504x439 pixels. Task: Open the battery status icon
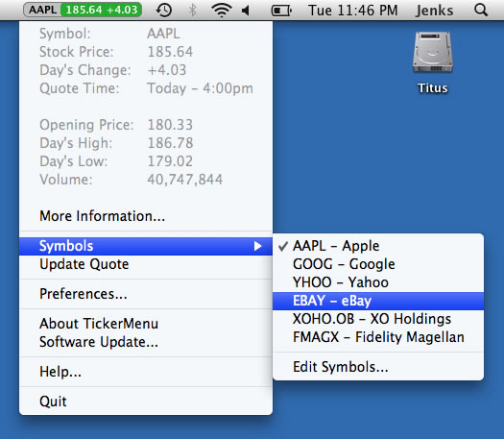tap(281, 11)
